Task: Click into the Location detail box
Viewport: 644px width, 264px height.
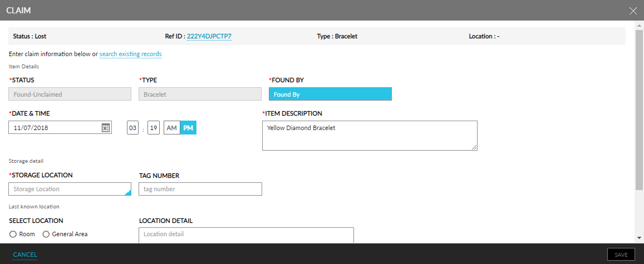Action: (x=246, y=235)
